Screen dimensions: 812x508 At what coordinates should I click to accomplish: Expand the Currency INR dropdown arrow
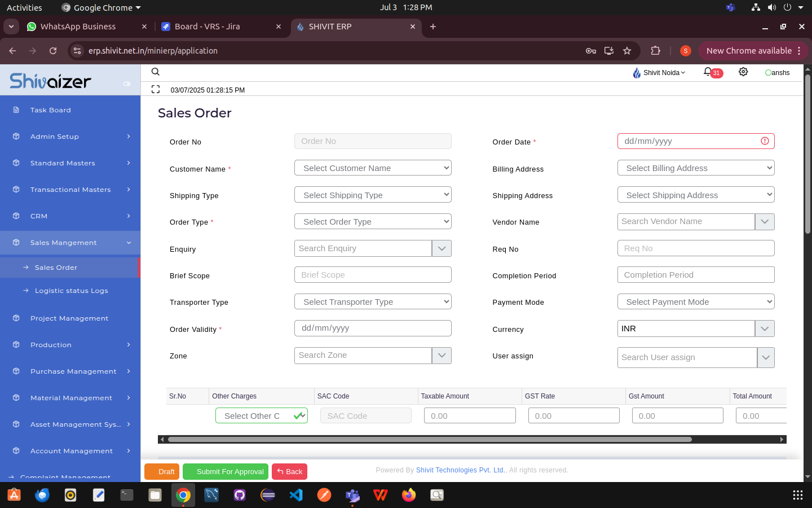coord(765,329)
